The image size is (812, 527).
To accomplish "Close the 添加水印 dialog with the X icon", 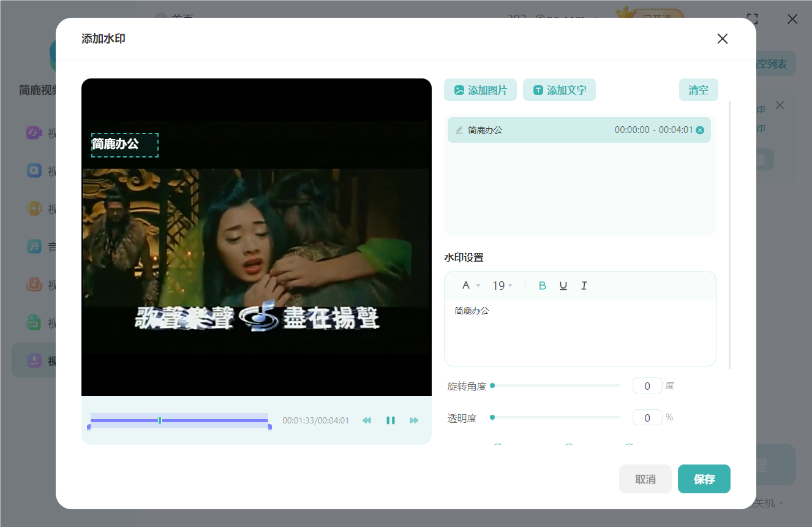I will (722, 39).
